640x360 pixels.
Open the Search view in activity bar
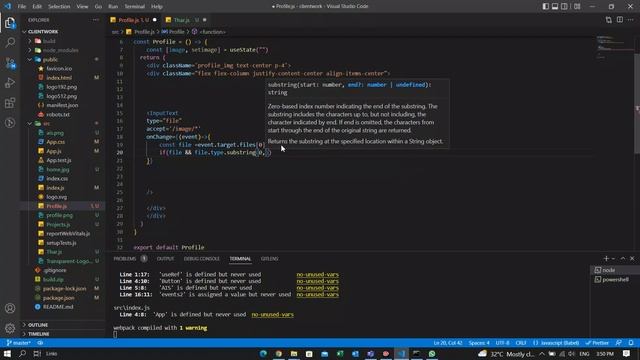coord(10,42)
